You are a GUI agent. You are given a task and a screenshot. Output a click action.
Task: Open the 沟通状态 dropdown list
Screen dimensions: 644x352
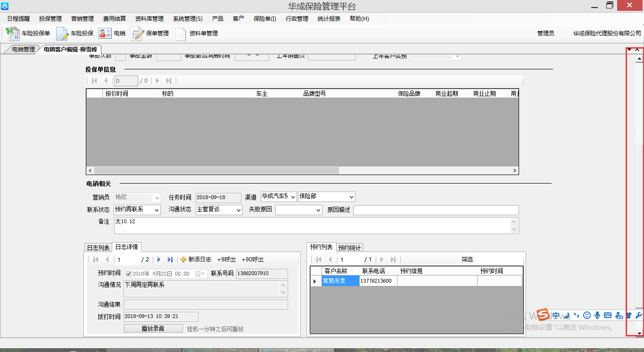(x=239, y=210)
